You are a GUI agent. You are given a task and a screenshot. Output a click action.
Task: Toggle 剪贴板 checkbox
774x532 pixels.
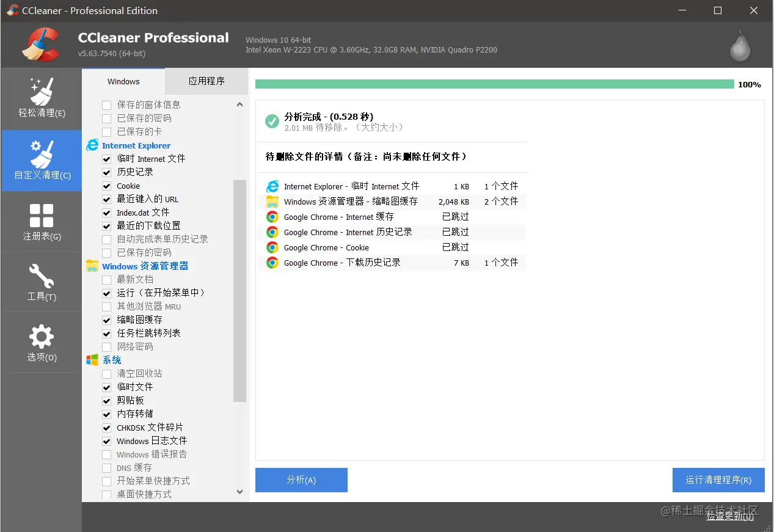pos(107,401)
